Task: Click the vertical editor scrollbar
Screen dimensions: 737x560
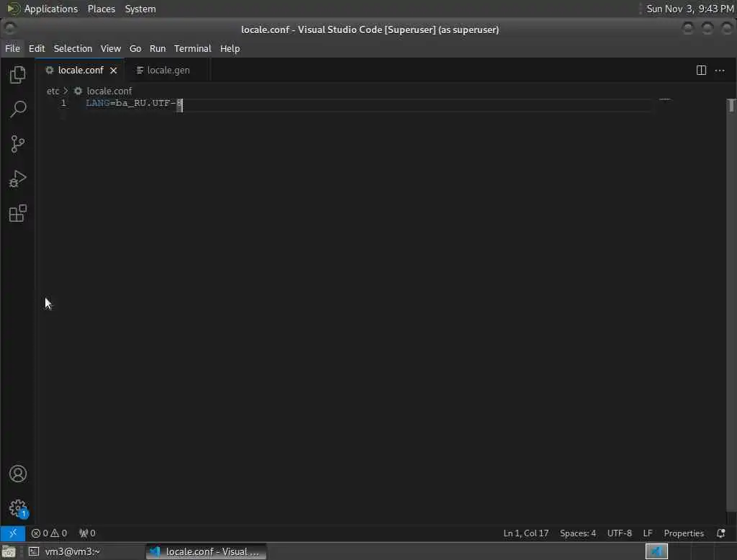Action: pyautogui.click(x=731, y=306)
